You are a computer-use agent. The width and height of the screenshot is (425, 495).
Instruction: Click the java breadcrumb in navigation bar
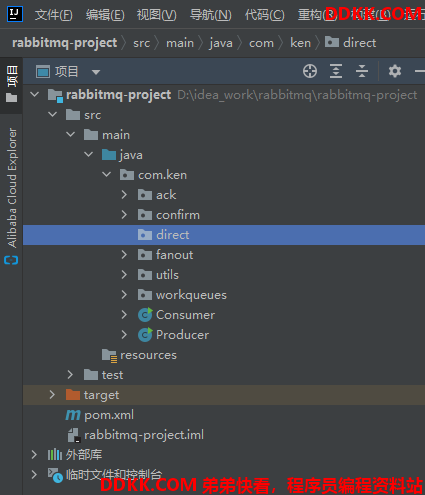pyautogui.click(x=221, y=43)
